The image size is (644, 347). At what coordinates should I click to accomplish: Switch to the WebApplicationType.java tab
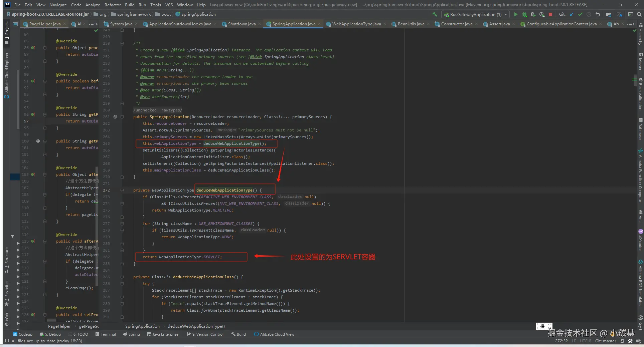click(x=356, y=24)
